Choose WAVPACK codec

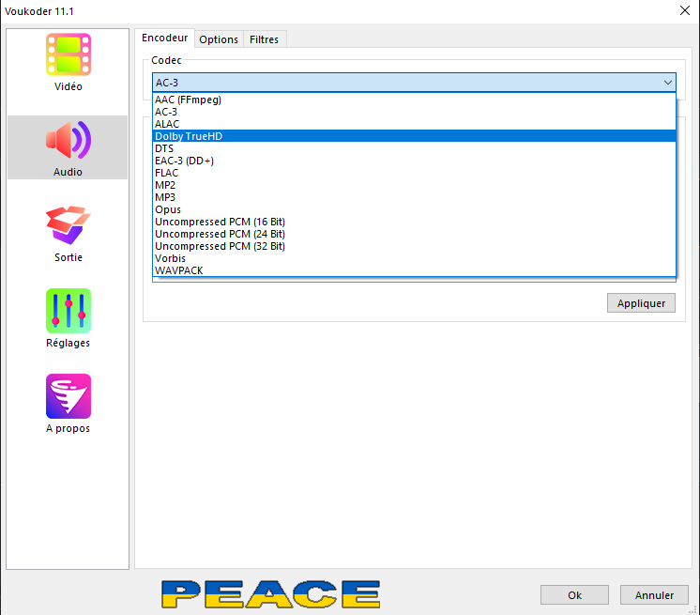point(414,270)
